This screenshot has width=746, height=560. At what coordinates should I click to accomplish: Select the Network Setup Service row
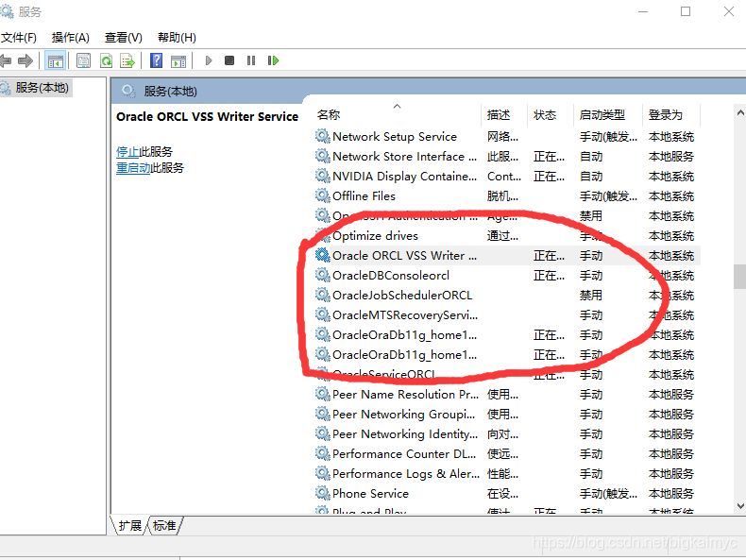(x=507, y=137)
